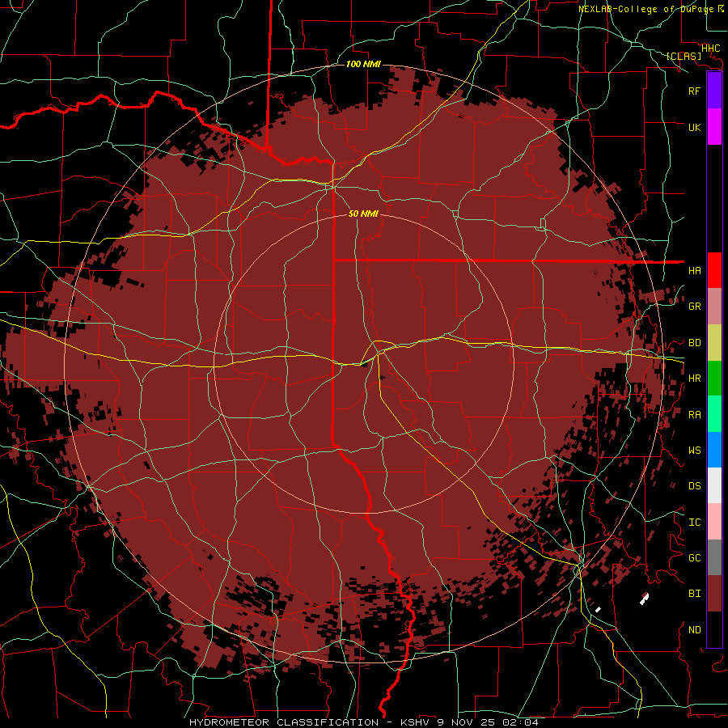The height and width of the screenshot is (728, 728).
Task: Click the WS blue legend swatch
Action: point(714,450)
